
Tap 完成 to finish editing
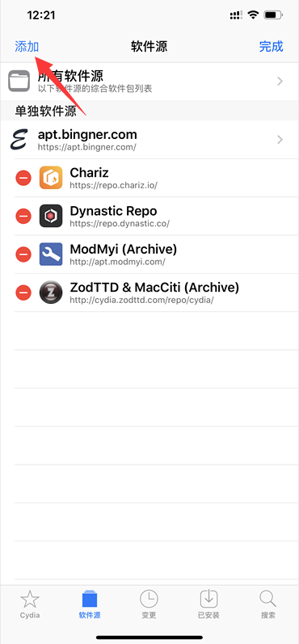pyautogui.click(x=271, y=46)
